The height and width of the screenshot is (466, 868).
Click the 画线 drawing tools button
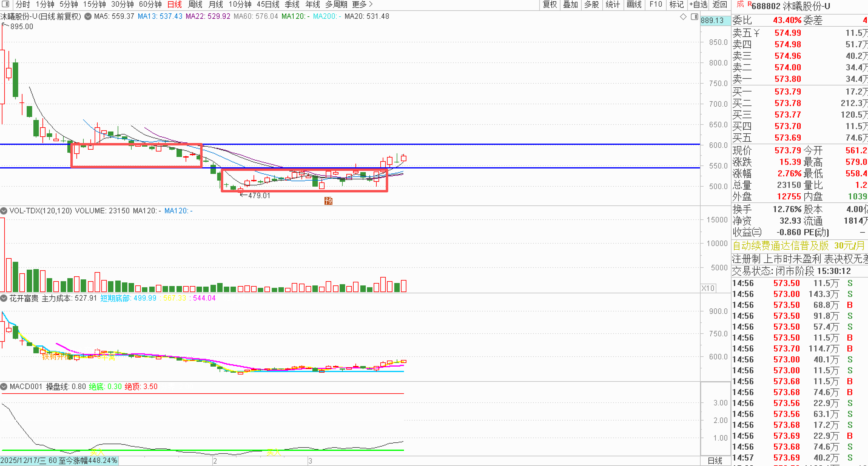[x=634, y=4]
